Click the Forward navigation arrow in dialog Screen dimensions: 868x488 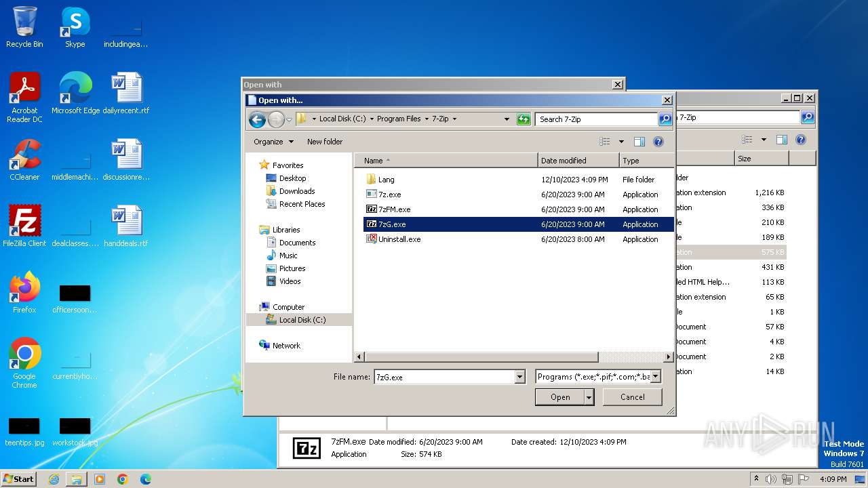[276, 120]
